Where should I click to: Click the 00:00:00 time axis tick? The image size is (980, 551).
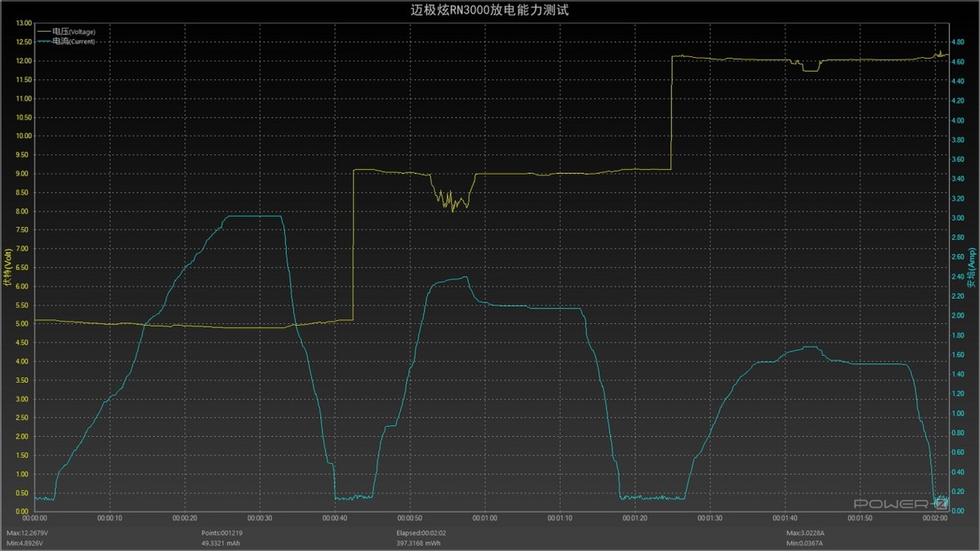pyautogui.click(x=34, y=518)
